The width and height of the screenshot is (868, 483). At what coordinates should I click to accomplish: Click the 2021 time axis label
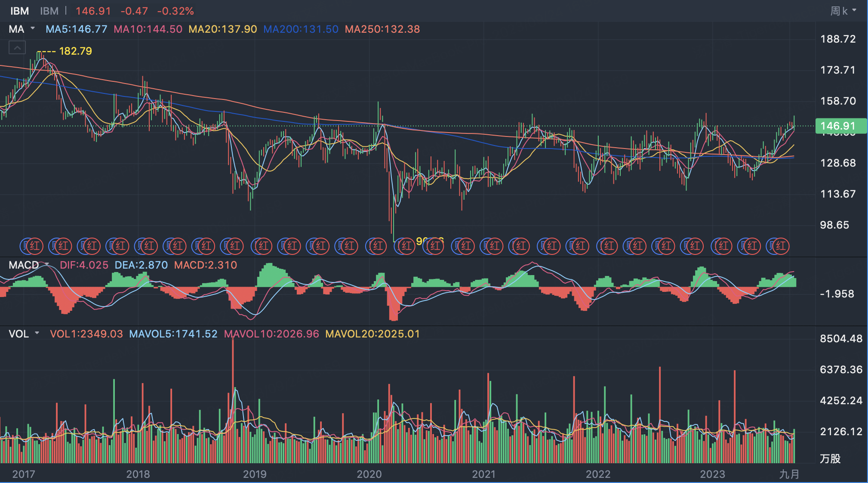(484, 474)
